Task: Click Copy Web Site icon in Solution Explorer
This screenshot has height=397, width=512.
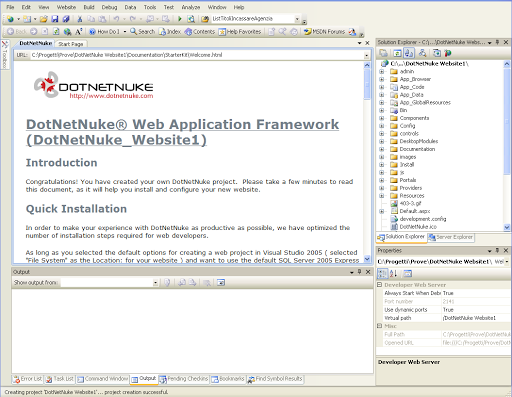Action: pos(436,53)
